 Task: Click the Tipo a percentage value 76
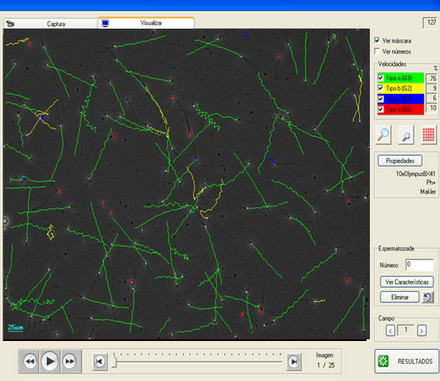coord(432,78)
